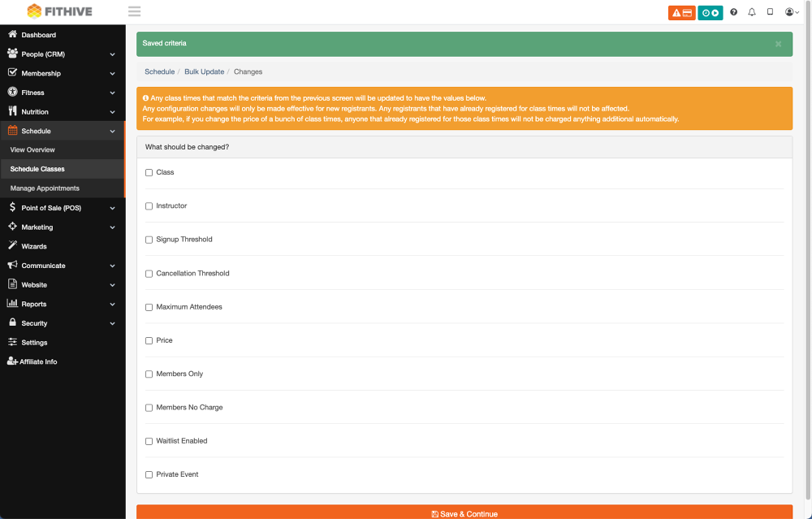Open the help question mark icon
Viewport: 812px width, 519px height.
pos(733,12)
